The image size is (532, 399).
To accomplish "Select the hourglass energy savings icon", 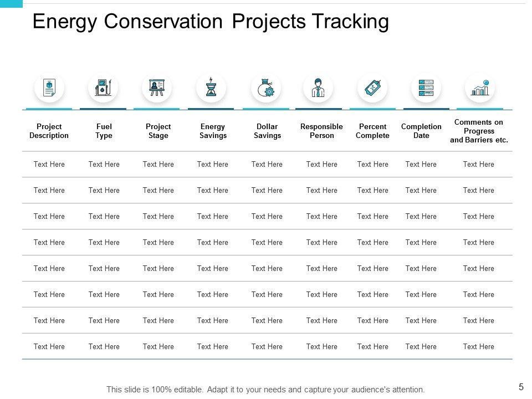I will (211, 88).
